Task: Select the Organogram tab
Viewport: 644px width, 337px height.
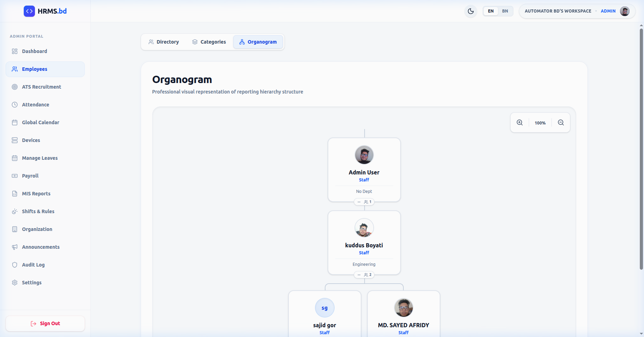Action: pos(258,42)
